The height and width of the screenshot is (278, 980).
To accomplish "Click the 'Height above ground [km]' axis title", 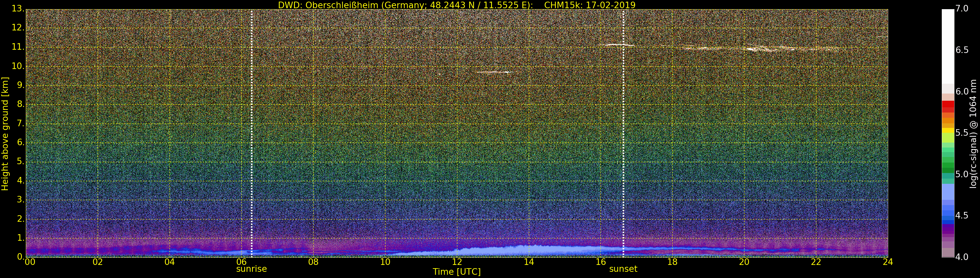I will tap(5, 133).
